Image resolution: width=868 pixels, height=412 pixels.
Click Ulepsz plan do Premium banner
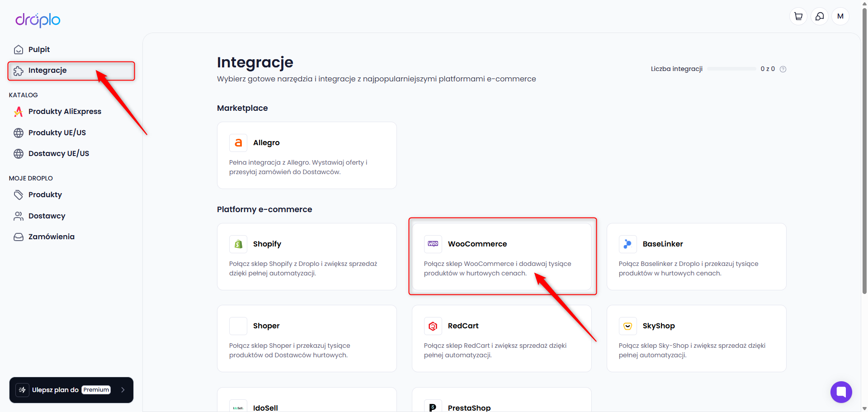(x=71, y=390)
